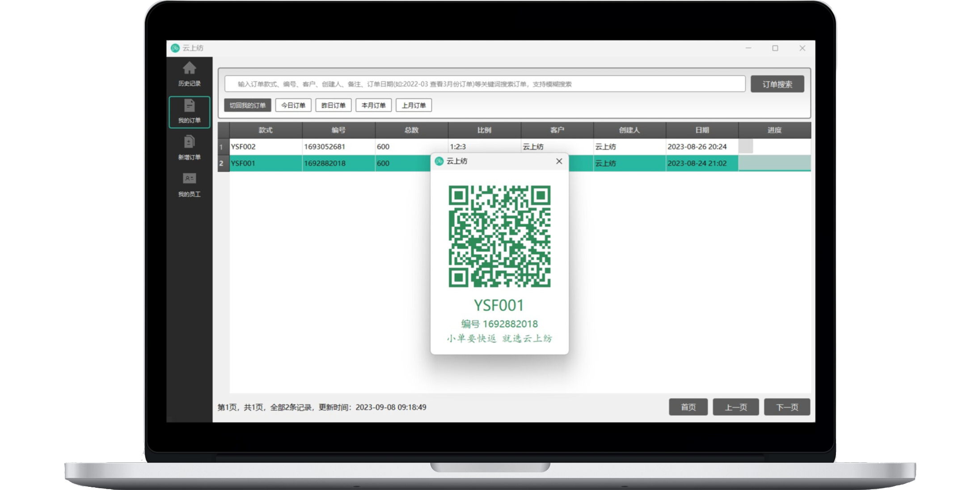Close the QR code popup dialog
This screenshot has height=490, width=980.
pos(559,161)
